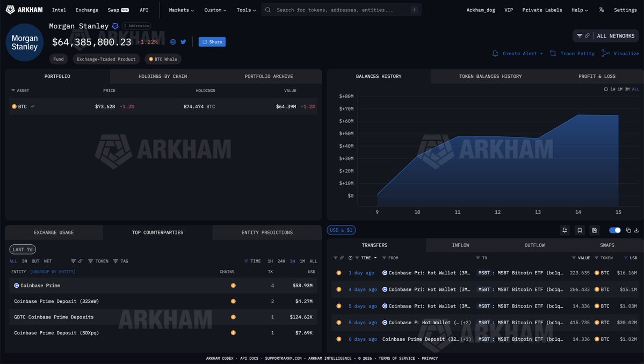Switch to Holdings By Chain tab
The width and height of the screenshot is (644, 364).
163,76
